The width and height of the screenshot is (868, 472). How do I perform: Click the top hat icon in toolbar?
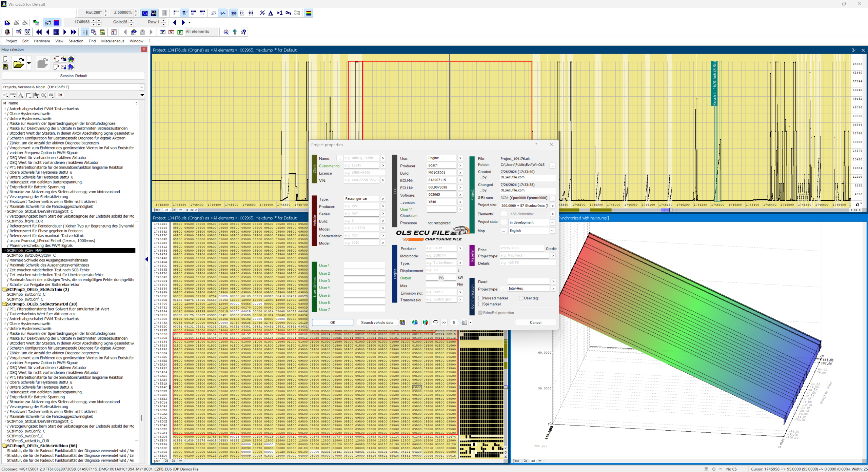pyautogui.click(x=7, y=32)
